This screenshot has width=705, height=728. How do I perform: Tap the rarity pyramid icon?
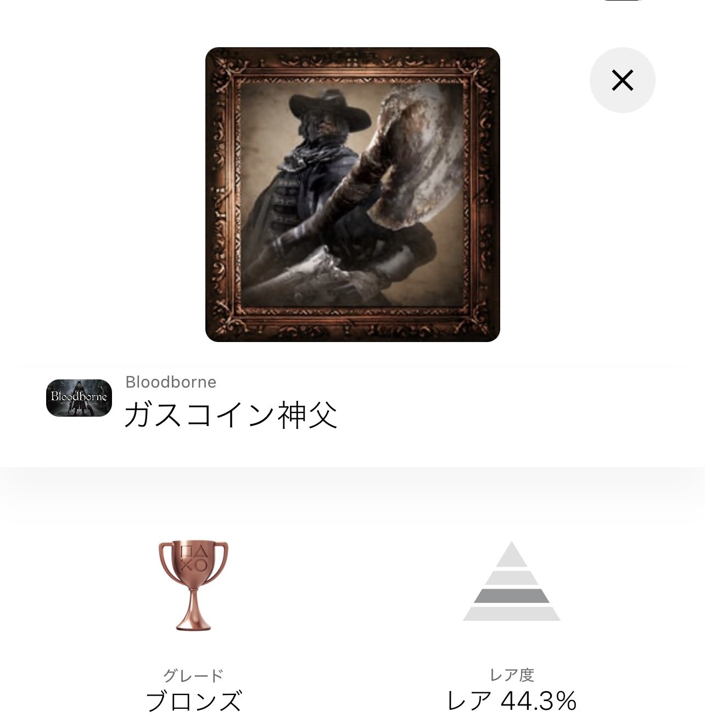click(x=512, y=581)
